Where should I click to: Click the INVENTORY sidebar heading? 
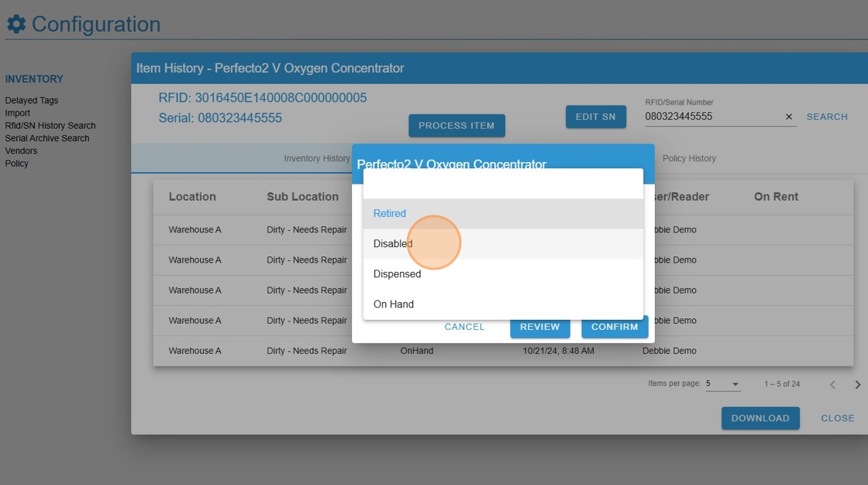coord(34,79)
